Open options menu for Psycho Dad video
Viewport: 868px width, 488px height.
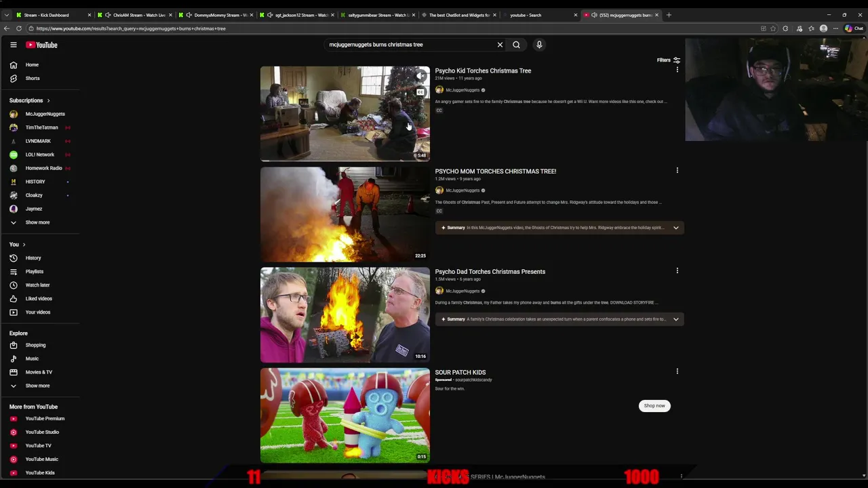[677, 270]
